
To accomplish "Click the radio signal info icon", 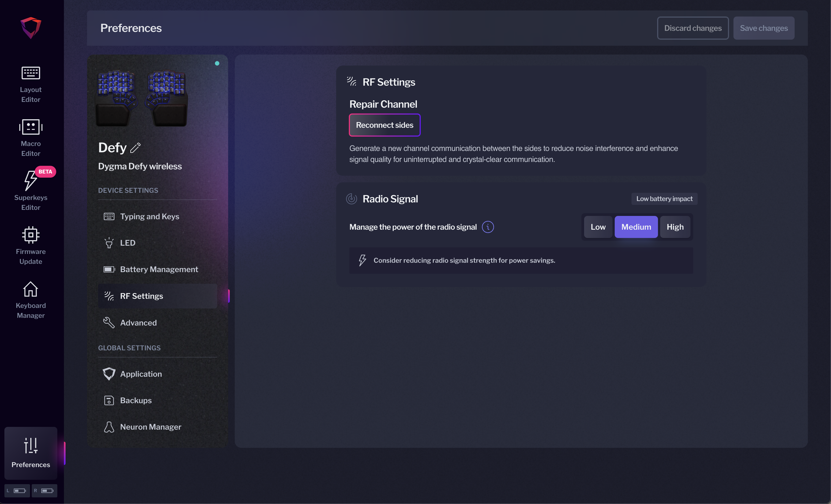I will point(488,227).
